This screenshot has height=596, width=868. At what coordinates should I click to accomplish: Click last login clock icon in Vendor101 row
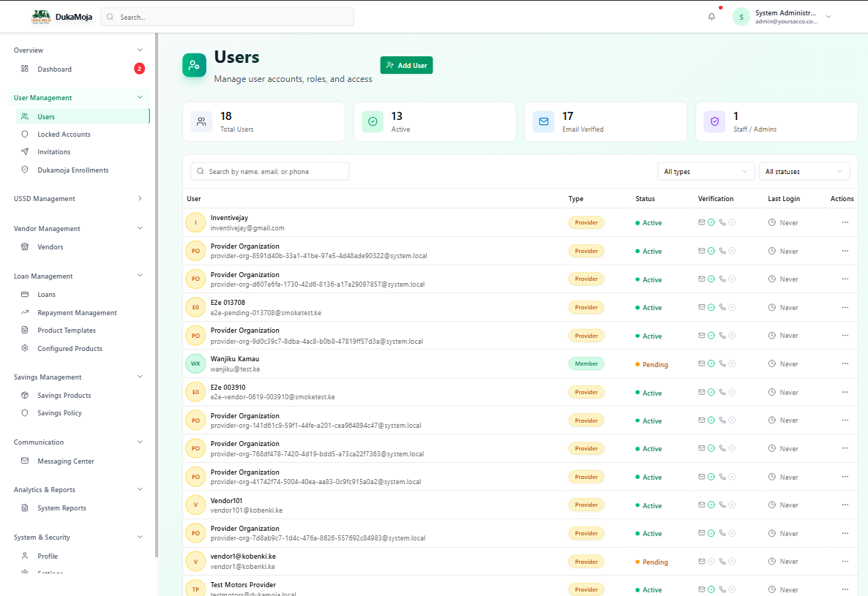coord(771,505)
